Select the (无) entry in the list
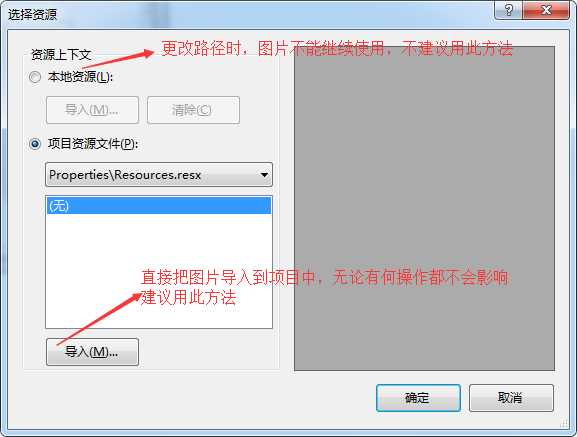Image resolution: width=577 pixels, height=437 pixels. point(159,206)
